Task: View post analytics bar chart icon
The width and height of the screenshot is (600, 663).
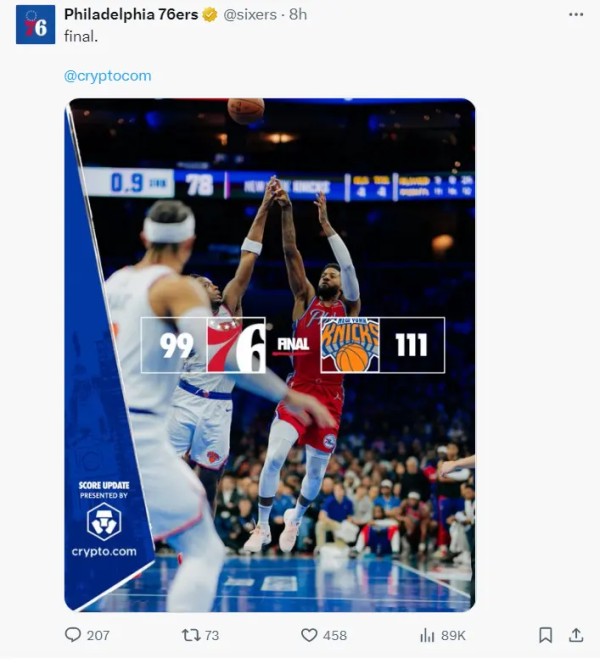Action: click(x=427, y=635)
